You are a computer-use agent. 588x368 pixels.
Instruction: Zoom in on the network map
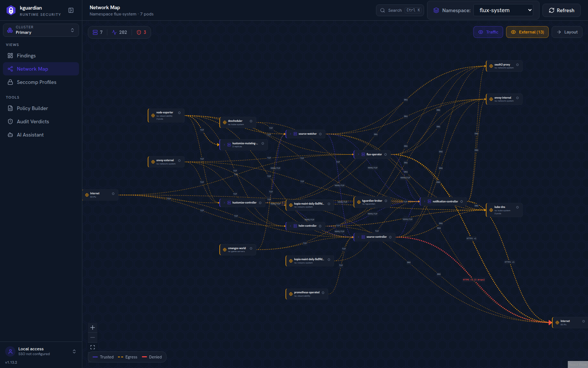93,328
